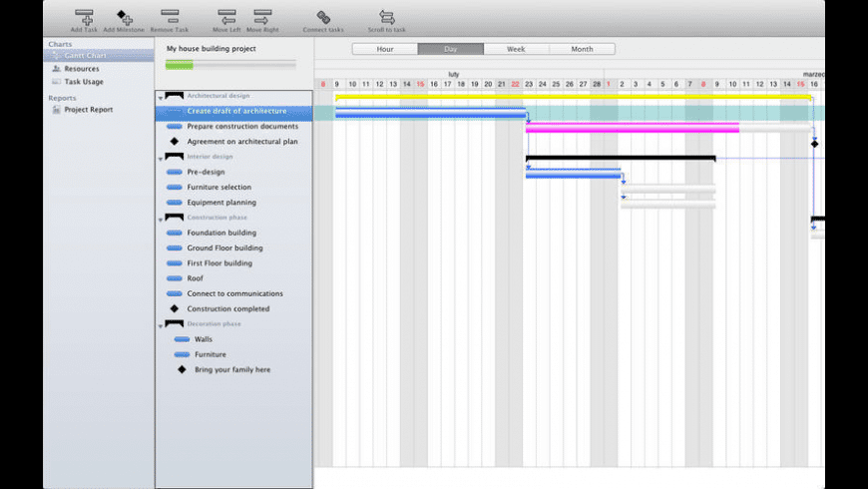The height and width of the screenshot is (489, 868).
Task: Click the Agreement milestone diamond in chart
Action: coord(814,144)
